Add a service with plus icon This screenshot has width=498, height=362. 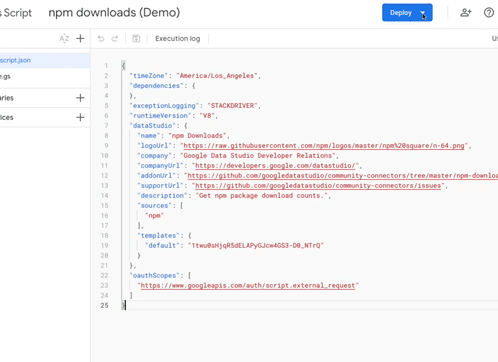[x=80, y=117]
